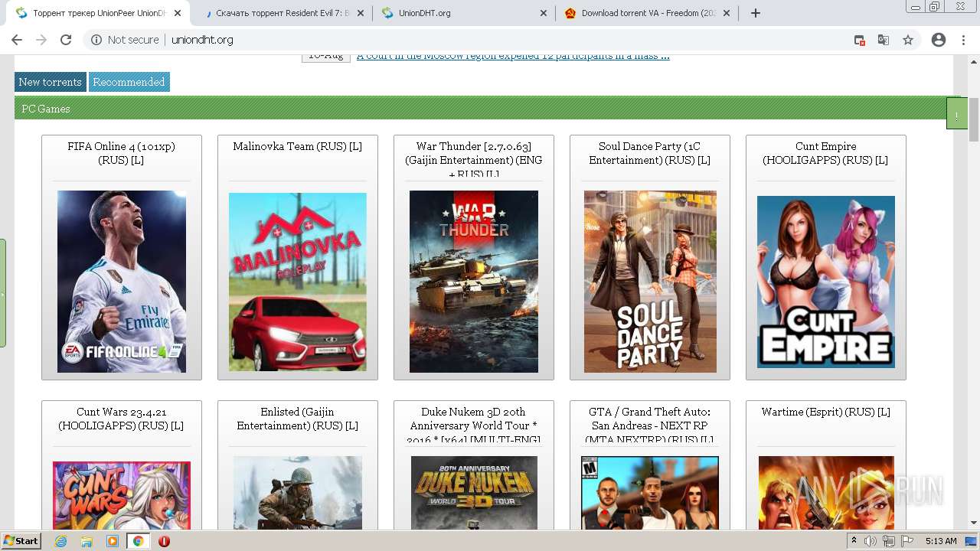980x551 pixels.
Task: Open File Explorer from the taskbar
Action: point(87,541)
